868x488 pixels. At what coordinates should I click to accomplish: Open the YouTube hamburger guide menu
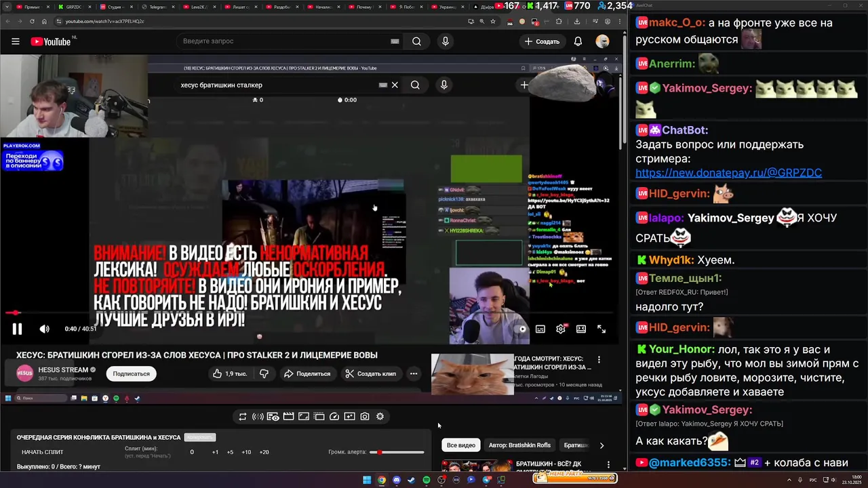[x=15, y=41]
